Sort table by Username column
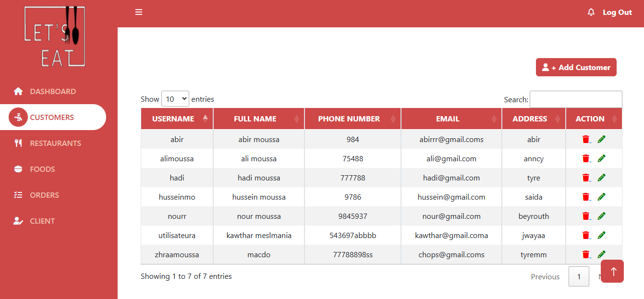This screenshot has height=299, width=644. point(176,119)
